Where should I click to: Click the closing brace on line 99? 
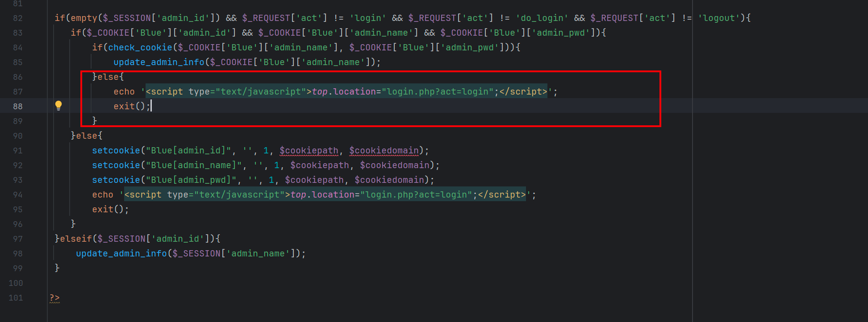[x=57, y=268]
